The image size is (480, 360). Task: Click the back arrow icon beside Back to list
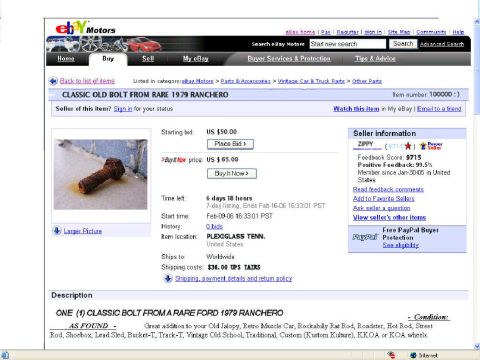53,81
